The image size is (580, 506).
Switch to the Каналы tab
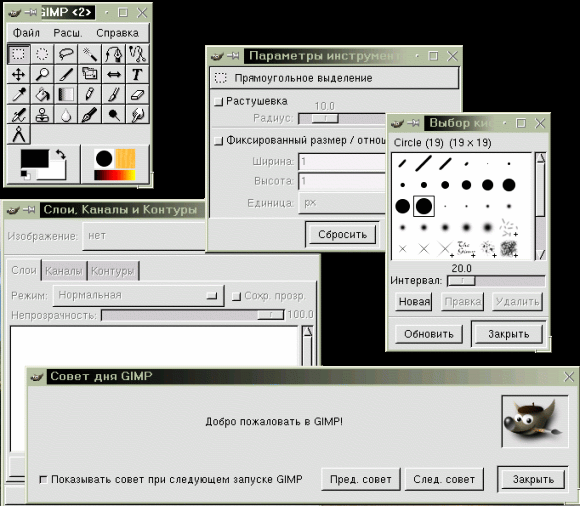[64, 271]
